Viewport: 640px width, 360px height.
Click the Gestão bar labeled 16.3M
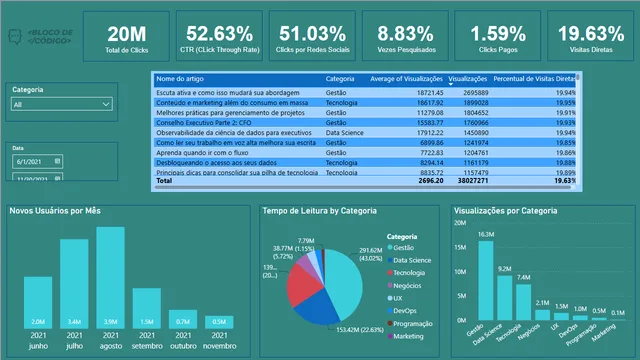[486, 280]
